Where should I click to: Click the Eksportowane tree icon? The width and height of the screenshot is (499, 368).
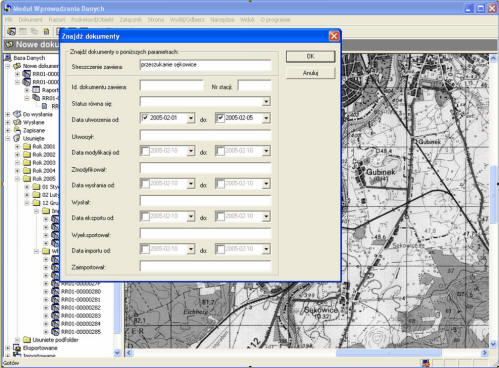(x=17, y=348)
